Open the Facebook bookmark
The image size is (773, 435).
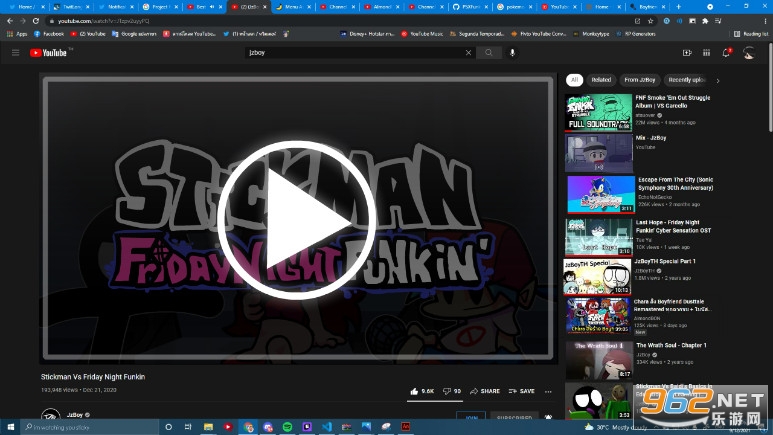(x=49, y=34)
